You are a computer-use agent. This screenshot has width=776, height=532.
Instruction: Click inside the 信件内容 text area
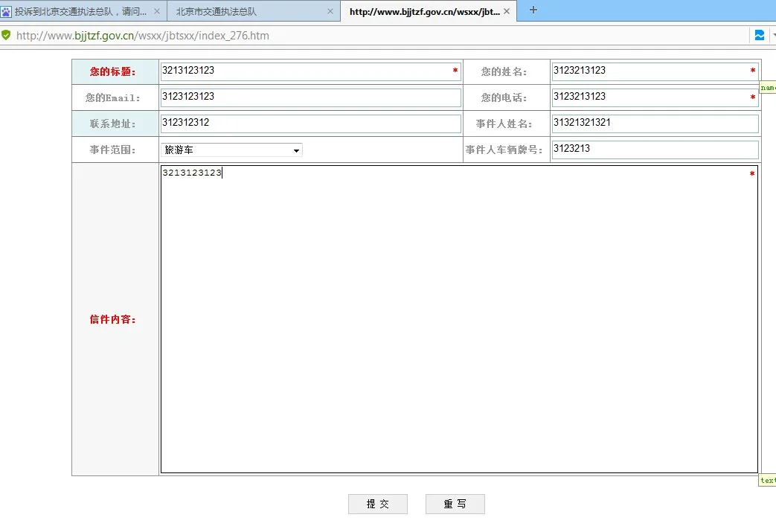tap(458, 320)
